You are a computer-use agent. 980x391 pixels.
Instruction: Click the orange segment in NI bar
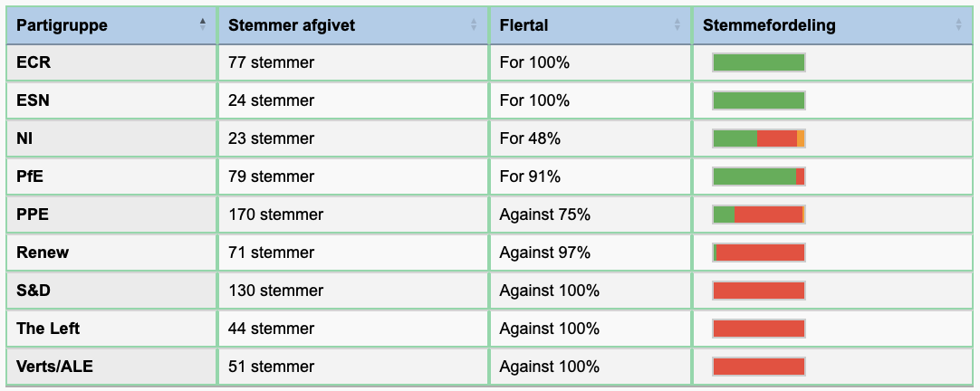coord(801,138)
